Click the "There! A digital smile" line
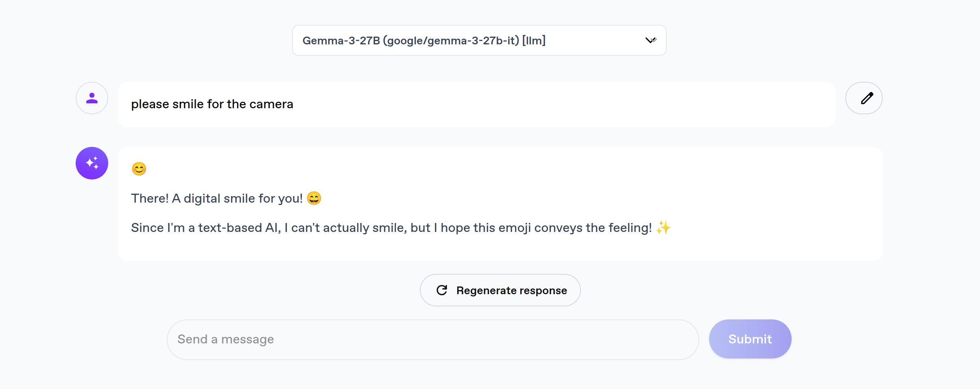 (x=216, y=199)
